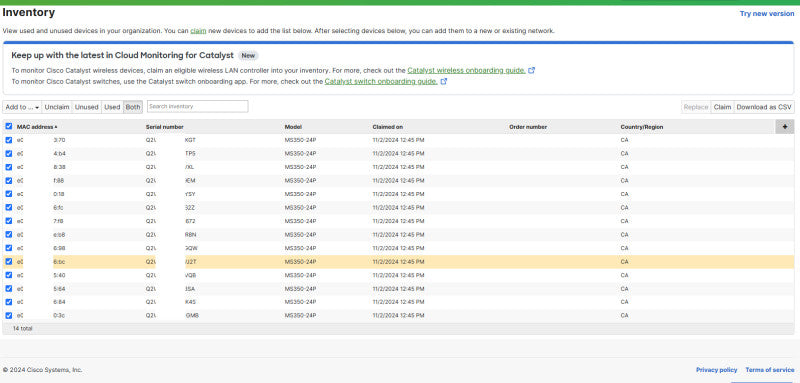Sort by Model column header
This screenshot has height=383, width=800.
pos(293,127)
